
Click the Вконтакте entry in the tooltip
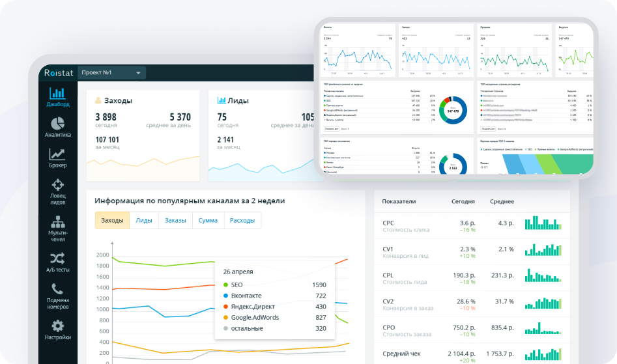(x=275, y=296)
